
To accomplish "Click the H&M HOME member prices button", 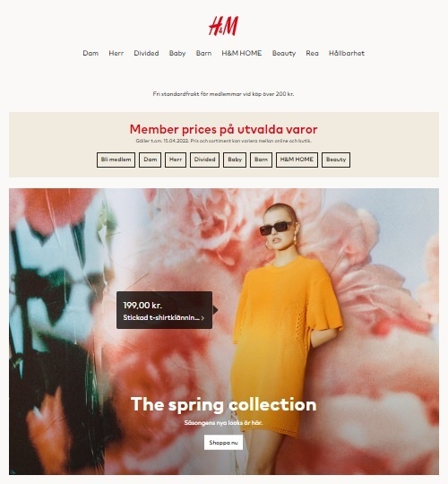I will coord(297,160).
